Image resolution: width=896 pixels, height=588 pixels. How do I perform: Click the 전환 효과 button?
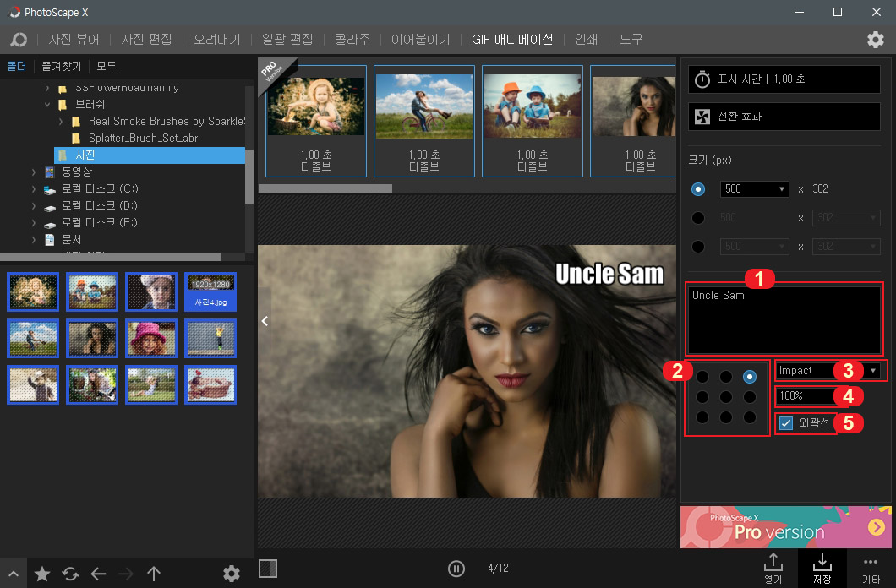click(x=784, y=117)
